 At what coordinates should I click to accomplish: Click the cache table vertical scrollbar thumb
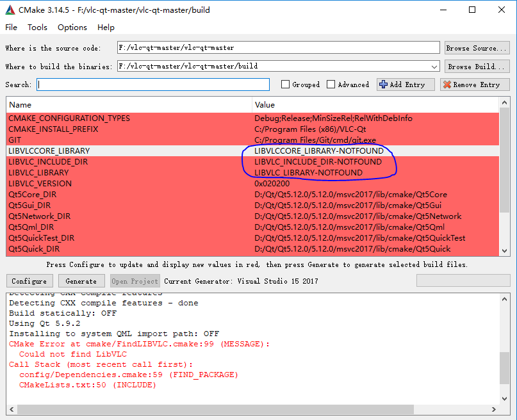[504, 160]
